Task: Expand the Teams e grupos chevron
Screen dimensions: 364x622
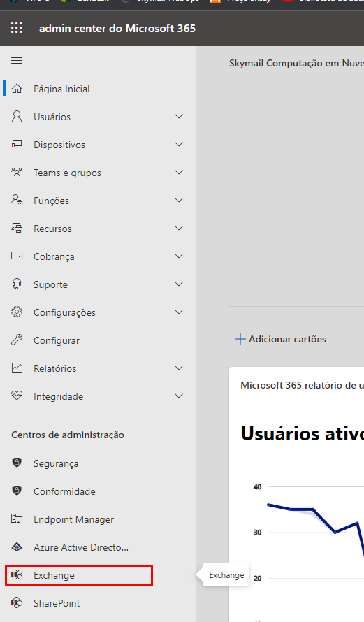Action: point(180,172)
